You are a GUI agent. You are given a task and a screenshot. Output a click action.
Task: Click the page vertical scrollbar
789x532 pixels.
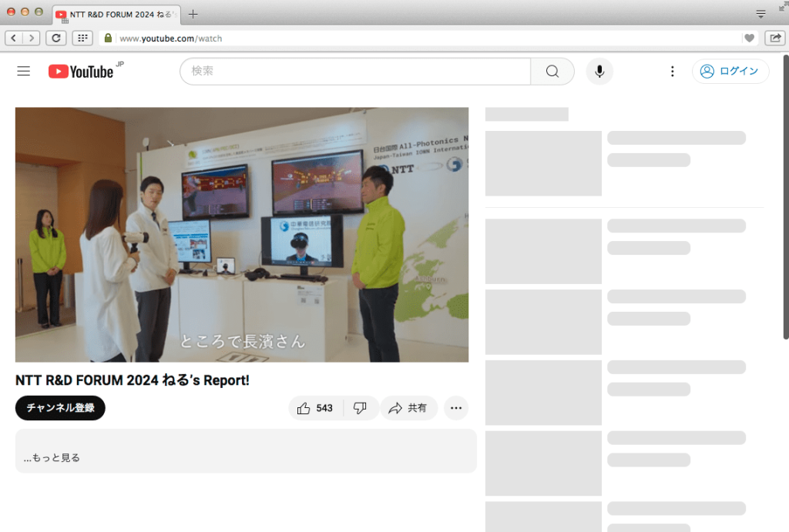(x=786, y=197)
